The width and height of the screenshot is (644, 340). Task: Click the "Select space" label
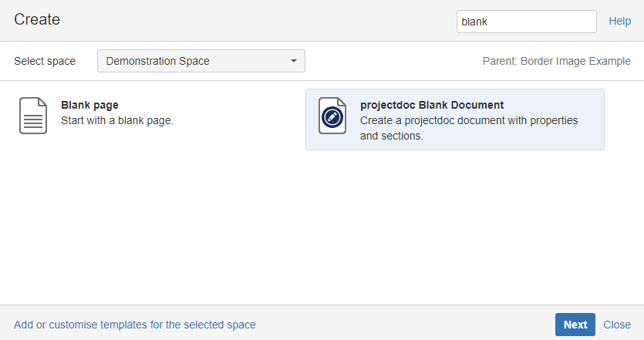[45, 61]
